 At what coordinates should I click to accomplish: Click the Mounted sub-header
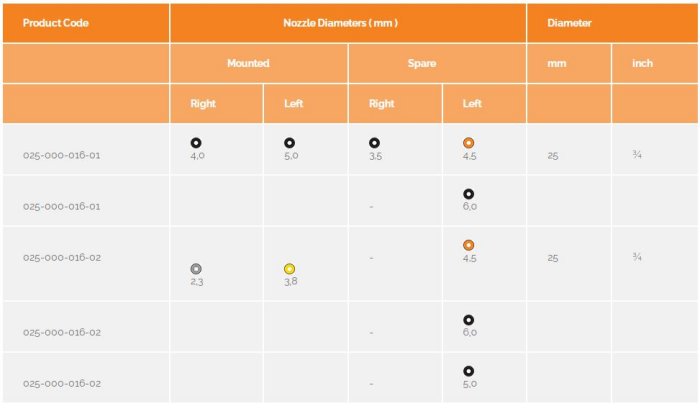coord(248,63)
